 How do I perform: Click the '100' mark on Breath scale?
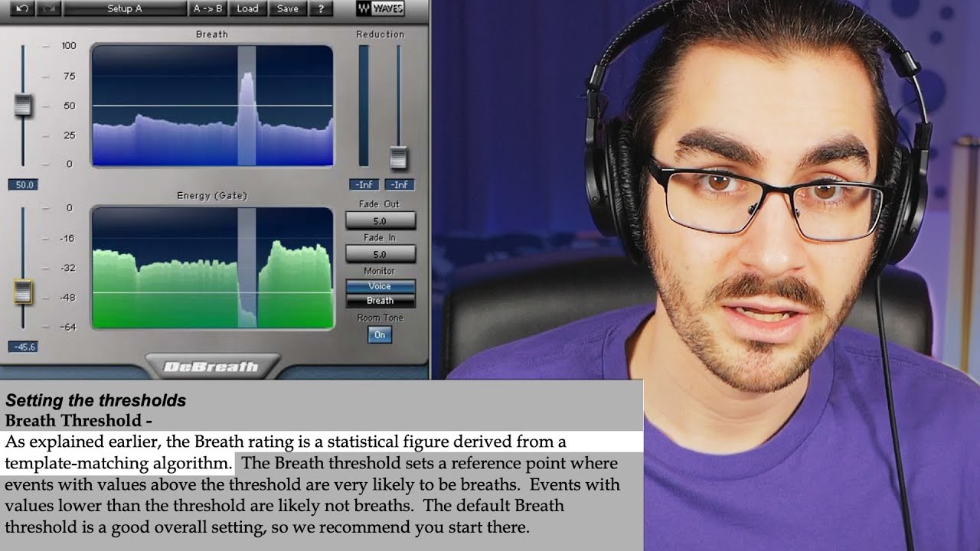69,46
